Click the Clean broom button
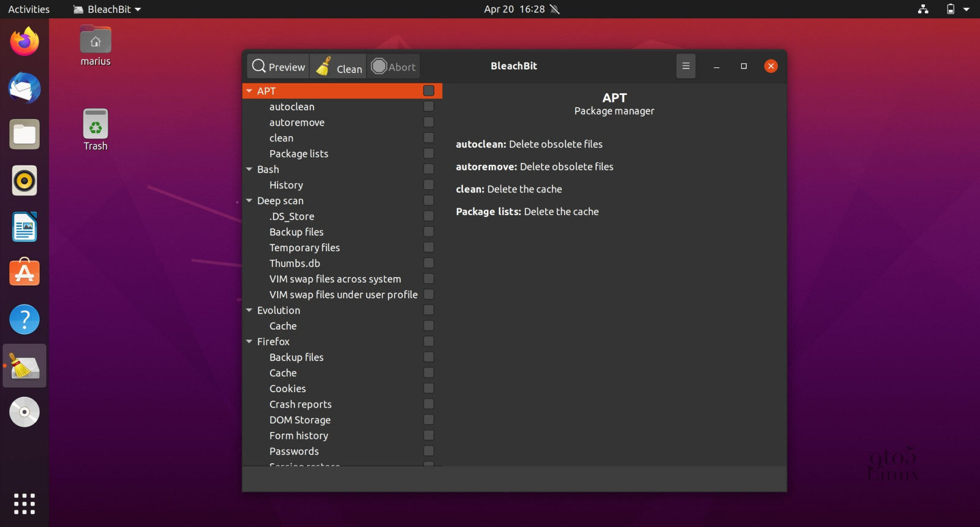The image size is (980, 527). pos(339,66)
